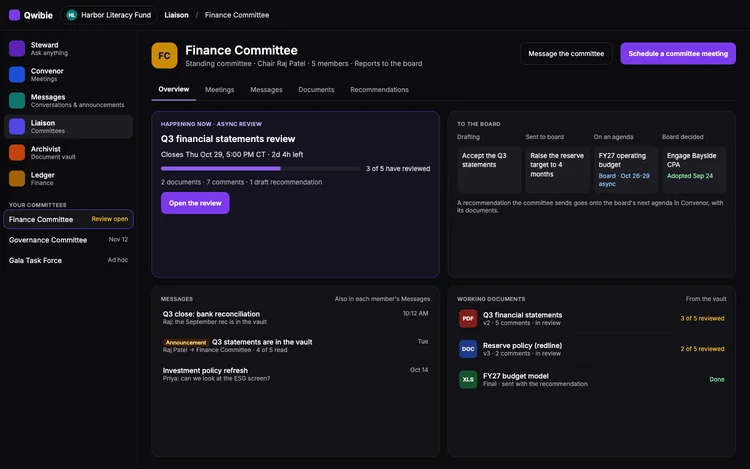The image size is (750, 469).
Task: Click the FC committee badge
Action: 164,55
